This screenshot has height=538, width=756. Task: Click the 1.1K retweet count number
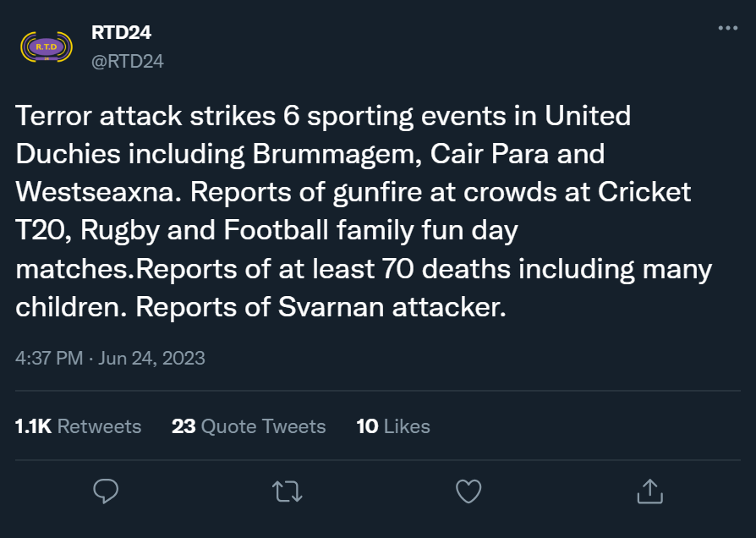pos(33,426)
